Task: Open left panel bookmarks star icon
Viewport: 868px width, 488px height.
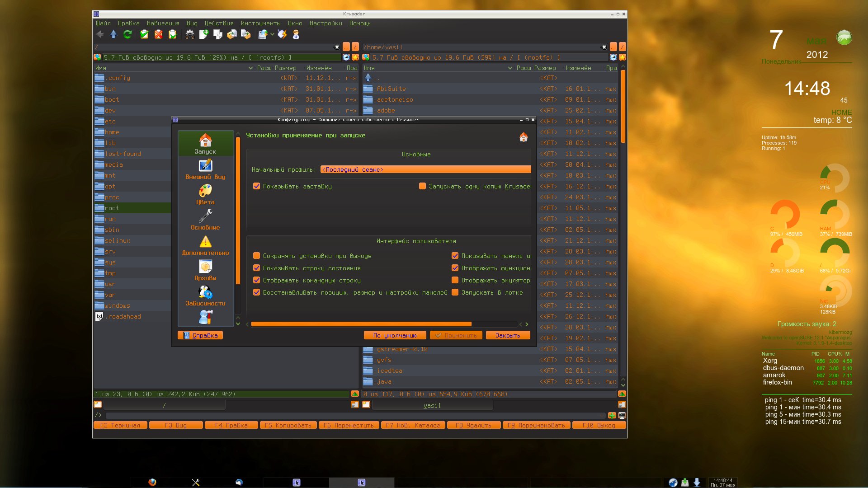Action: 355,57
